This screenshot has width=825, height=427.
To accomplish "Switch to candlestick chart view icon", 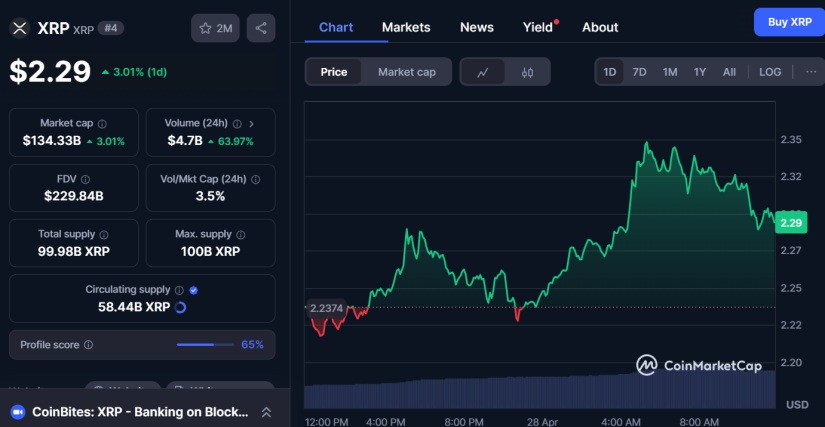I will 527,72.
